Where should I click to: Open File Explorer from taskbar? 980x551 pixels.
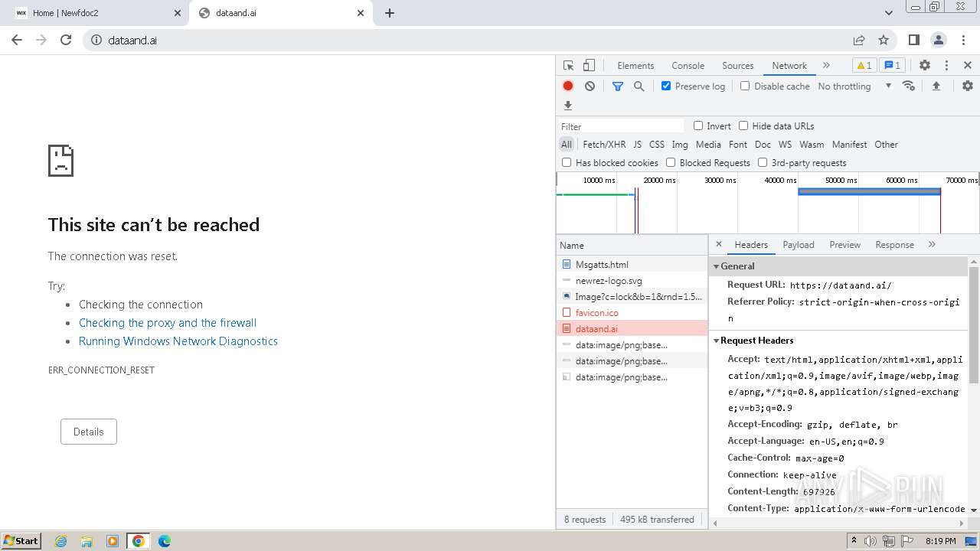[87, 541]
